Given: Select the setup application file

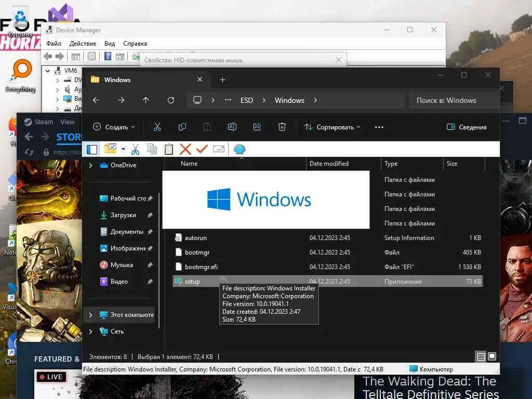Looking at the screenshot, I should pos(327,281).
